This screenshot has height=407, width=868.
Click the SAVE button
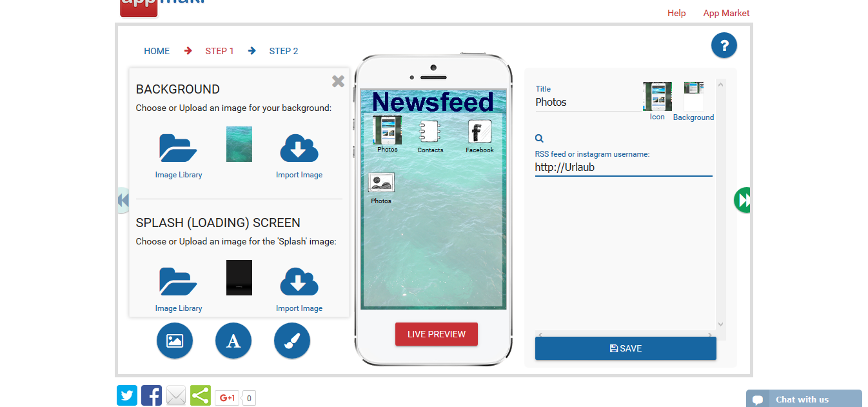click(625, 348)
